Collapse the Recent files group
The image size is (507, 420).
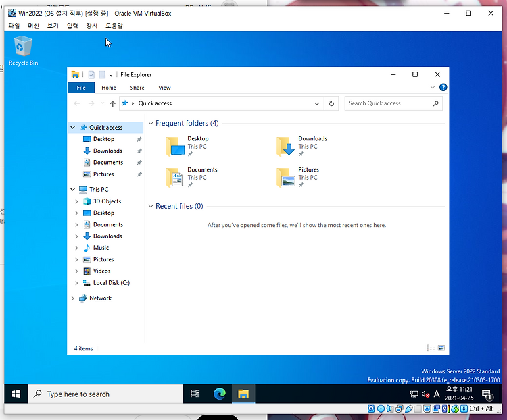click(x=151, y=206)
